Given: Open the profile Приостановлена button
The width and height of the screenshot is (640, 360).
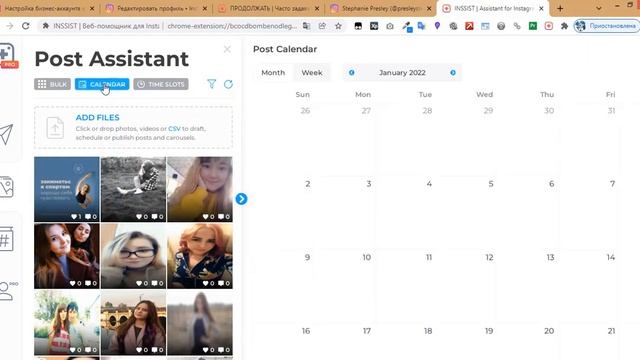Looking at the screenshot, I should (606, 26).
